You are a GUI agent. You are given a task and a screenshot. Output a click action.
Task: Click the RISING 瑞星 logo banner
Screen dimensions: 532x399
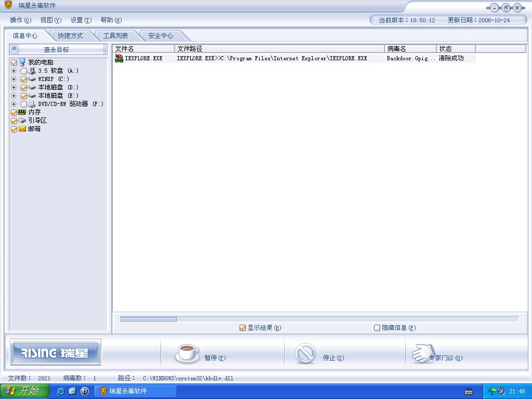[55, 353]
